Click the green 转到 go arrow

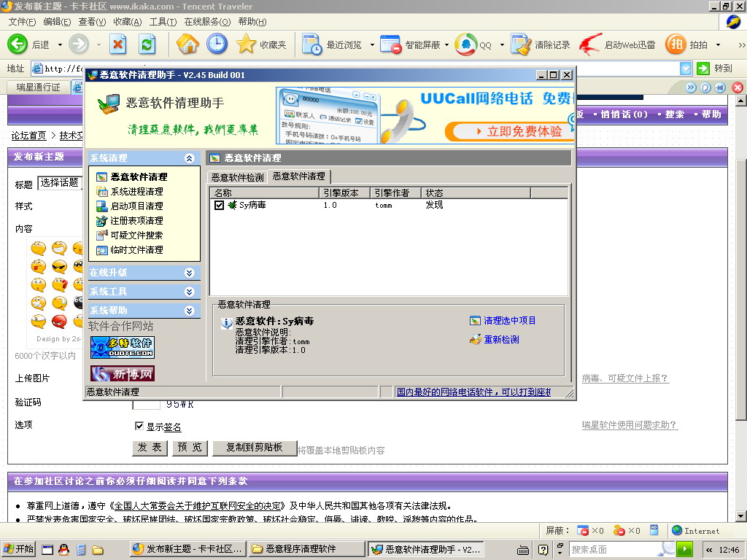coord(703,69)
